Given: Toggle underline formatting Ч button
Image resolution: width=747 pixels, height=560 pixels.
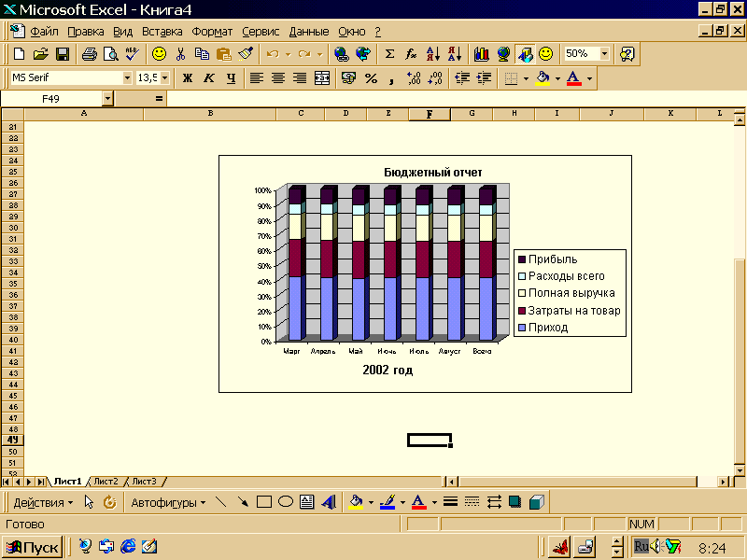Looking at the screenshot, I should coord(231,78).
